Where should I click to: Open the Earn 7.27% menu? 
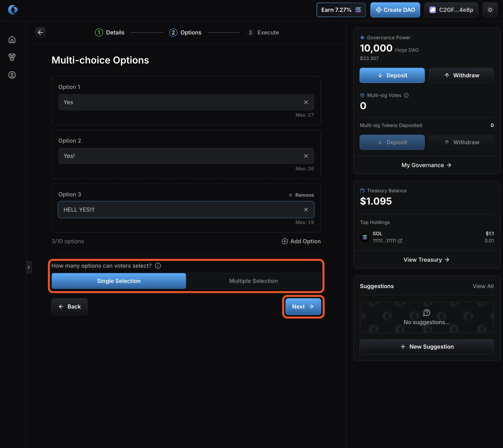(341, 10)
